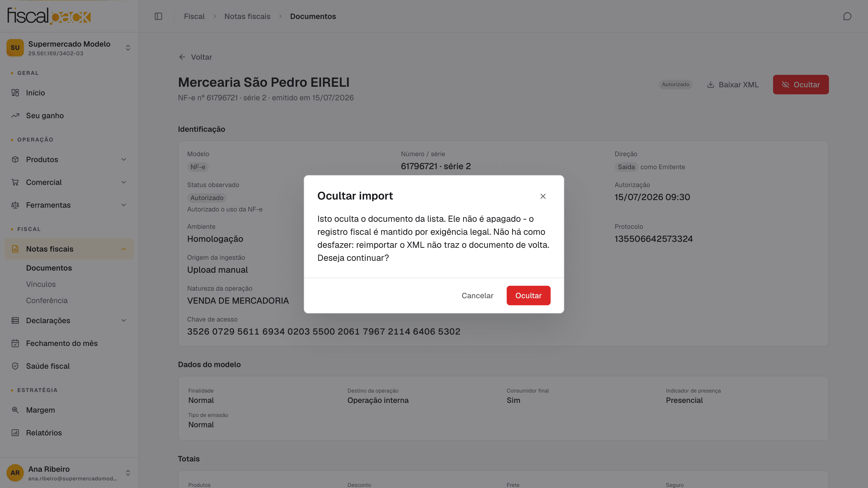This screenshot has width=868, height=488.
Task: Click the Homologação ambiente value
Action: (x=215, y=239)
